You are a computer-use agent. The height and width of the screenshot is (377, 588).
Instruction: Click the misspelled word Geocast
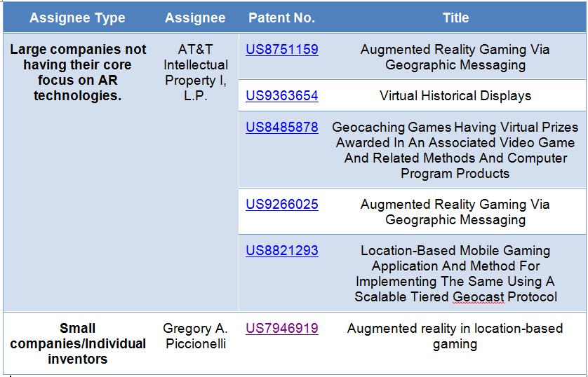478,297
